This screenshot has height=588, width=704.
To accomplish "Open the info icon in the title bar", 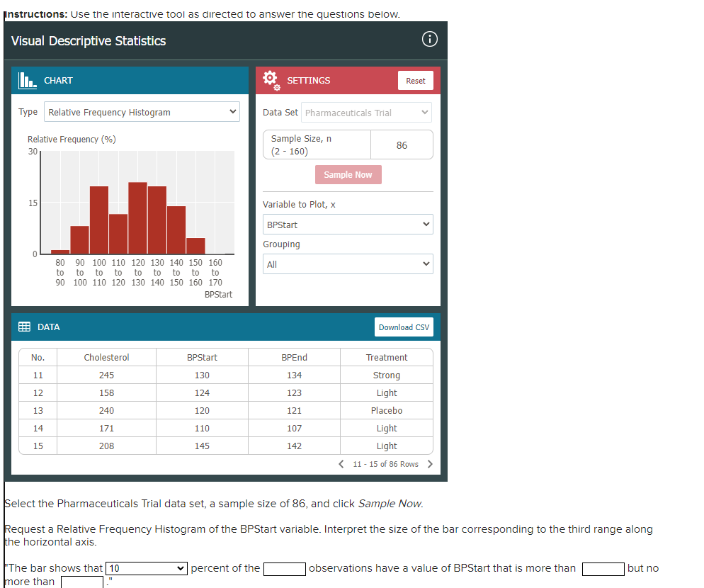I will pos(429,40).
